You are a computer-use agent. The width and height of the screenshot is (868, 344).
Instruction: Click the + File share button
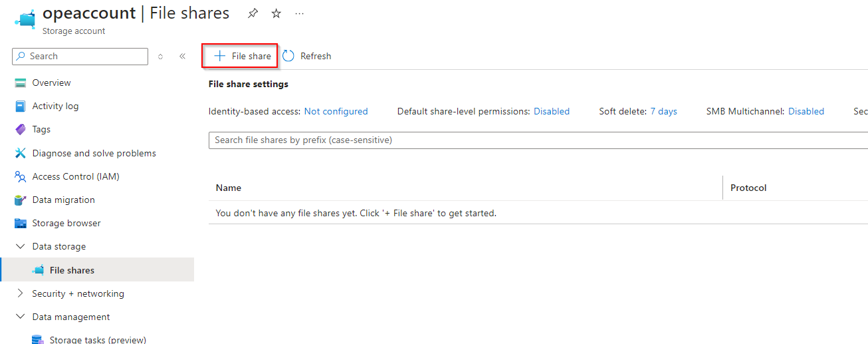240,57
